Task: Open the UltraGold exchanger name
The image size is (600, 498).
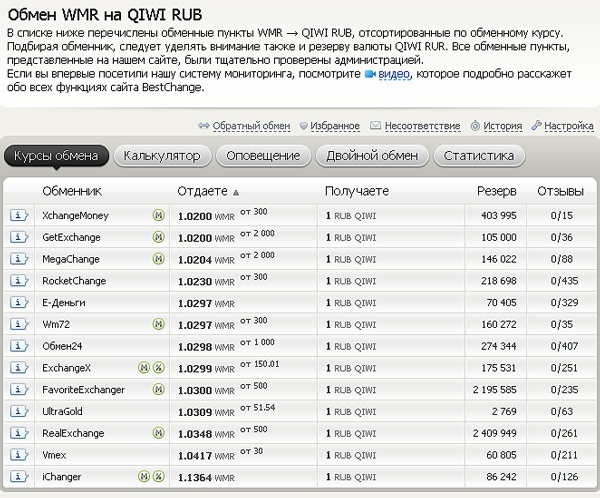Action: [x=62, y=411]
